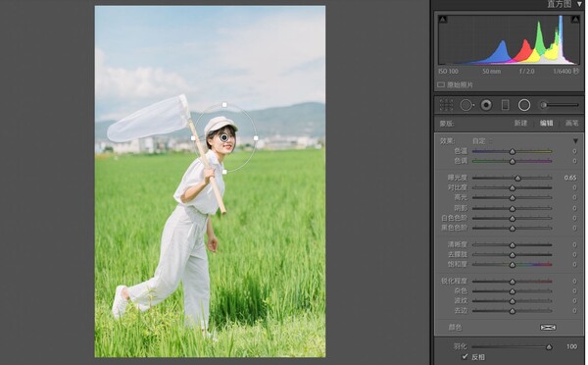
Task: Select the Radial Filter circle tool
Action: click(524, 105)
